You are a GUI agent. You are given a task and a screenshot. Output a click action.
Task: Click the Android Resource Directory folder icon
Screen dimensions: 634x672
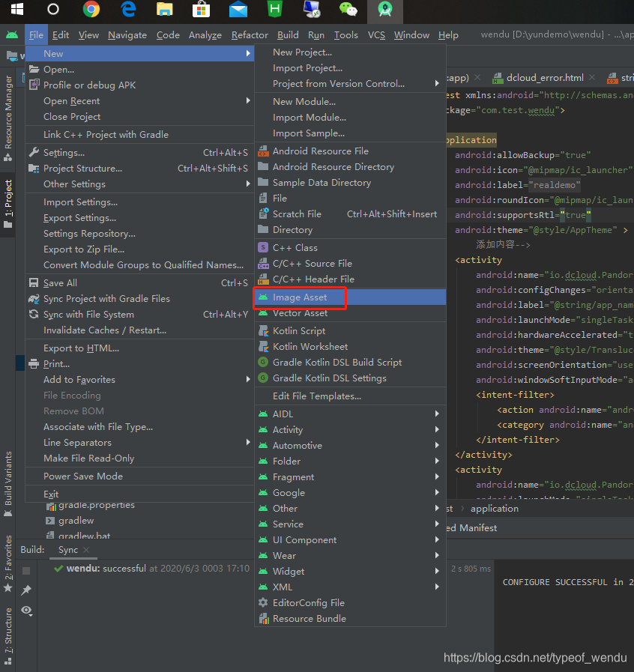263,166
